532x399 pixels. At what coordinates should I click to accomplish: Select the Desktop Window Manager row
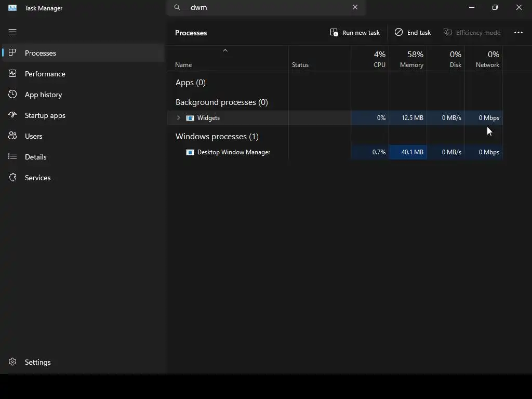coord(335,152)
